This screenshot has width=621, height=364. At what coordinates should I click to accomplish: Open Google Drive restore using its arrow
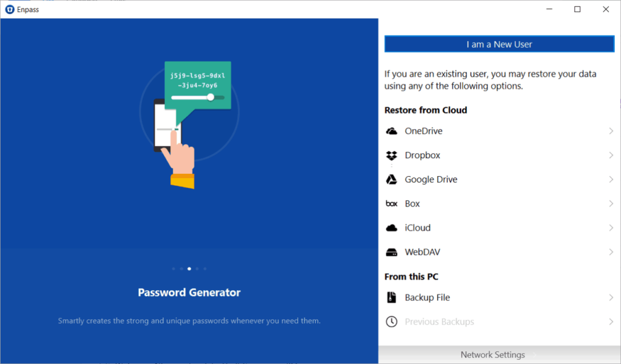611,179
